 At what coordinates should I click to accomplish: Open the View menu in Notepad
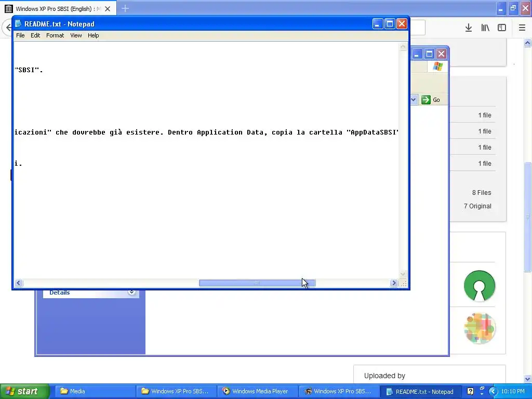[76, 35]
